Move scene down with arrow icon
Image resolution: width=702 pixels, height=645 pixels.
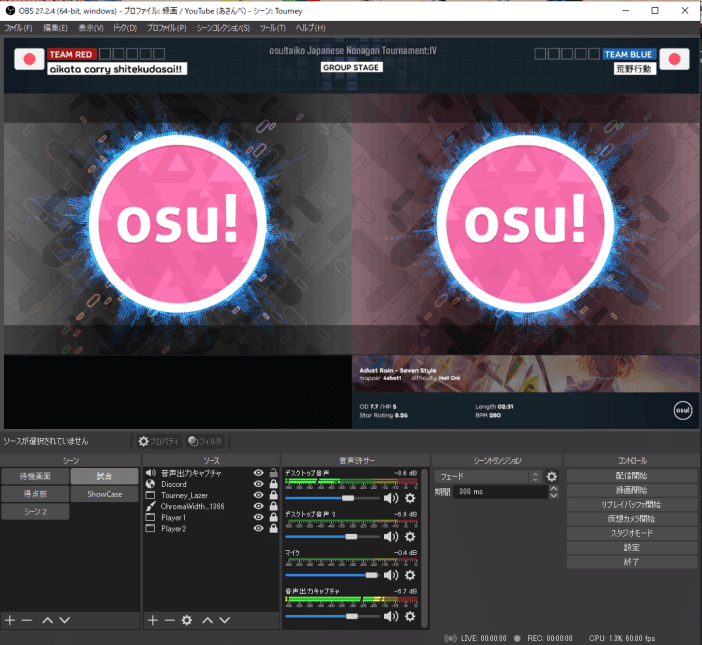(x=65, y=620)
